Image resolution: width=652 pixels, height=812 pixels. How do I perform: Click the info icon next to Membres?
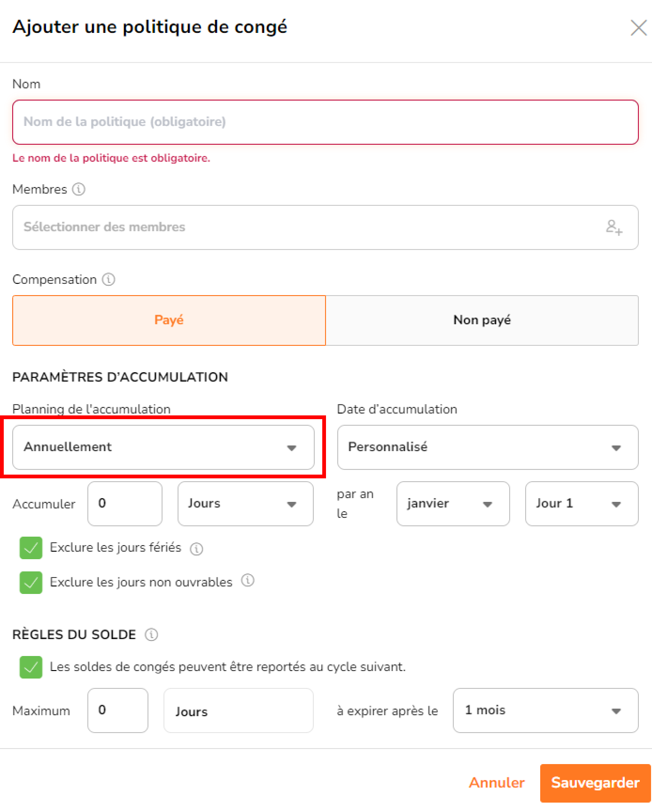[x=79, y=189]
